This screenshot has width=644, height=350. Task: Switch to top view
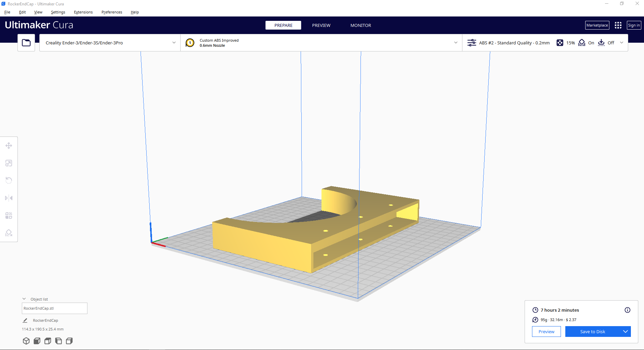(x=48, y=341)
